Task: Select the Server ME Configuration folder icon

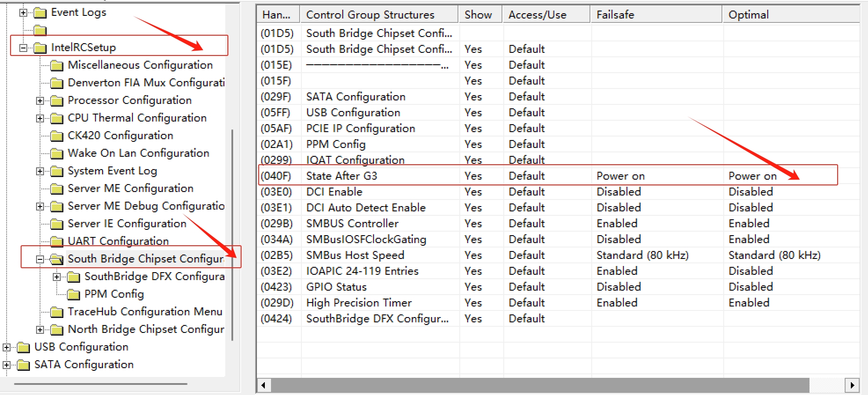Action: point(57,189)
